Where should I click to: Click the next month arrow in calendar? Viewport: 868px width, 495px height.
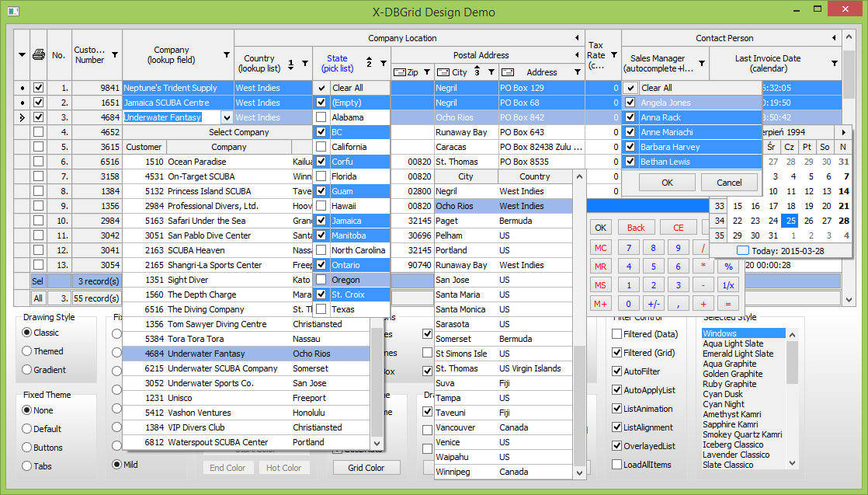tap(844, 132)
